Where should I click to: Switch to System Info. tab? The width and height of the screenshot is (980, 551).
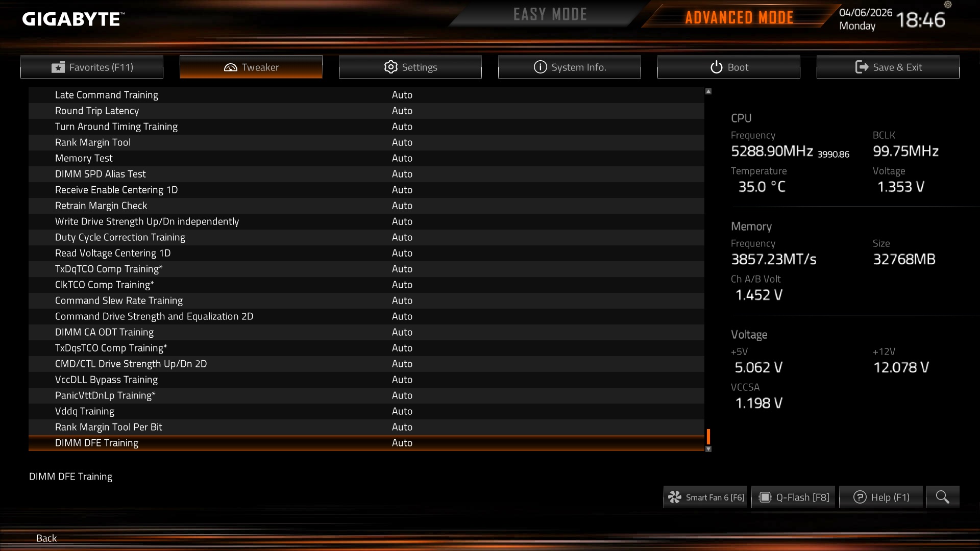tap(570, 67)
